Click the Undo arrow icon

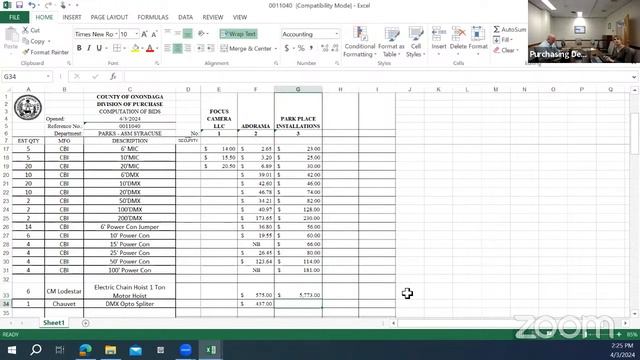tap(32, 5)
